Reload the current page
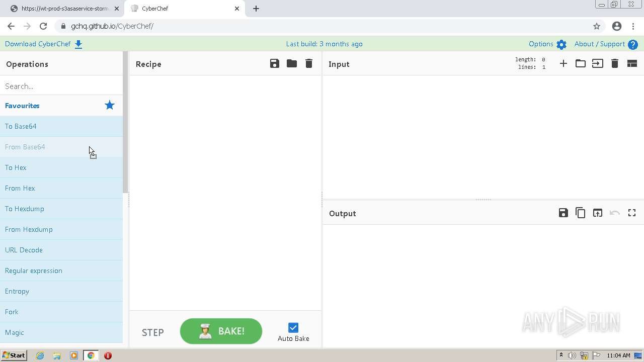Viewport: 644px width, 362px height. (43, 26)
